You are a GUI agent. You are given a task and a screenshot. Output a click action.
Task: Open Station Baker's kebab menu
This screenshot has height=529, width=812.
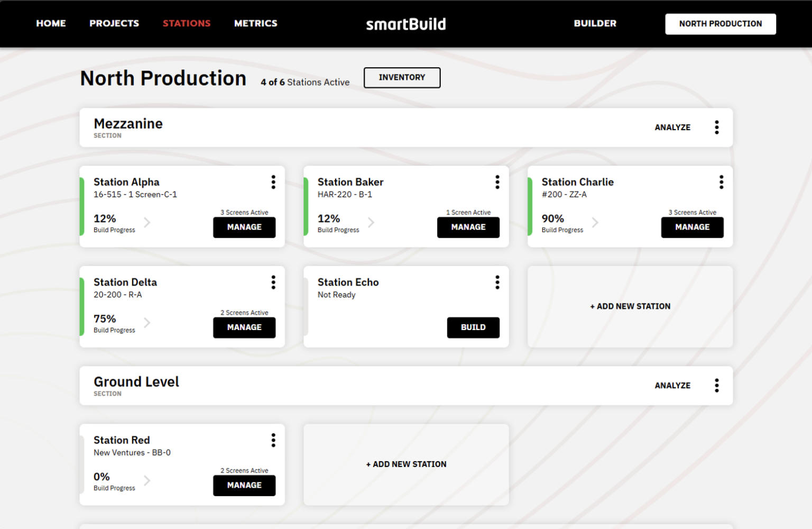pos(497,182)
